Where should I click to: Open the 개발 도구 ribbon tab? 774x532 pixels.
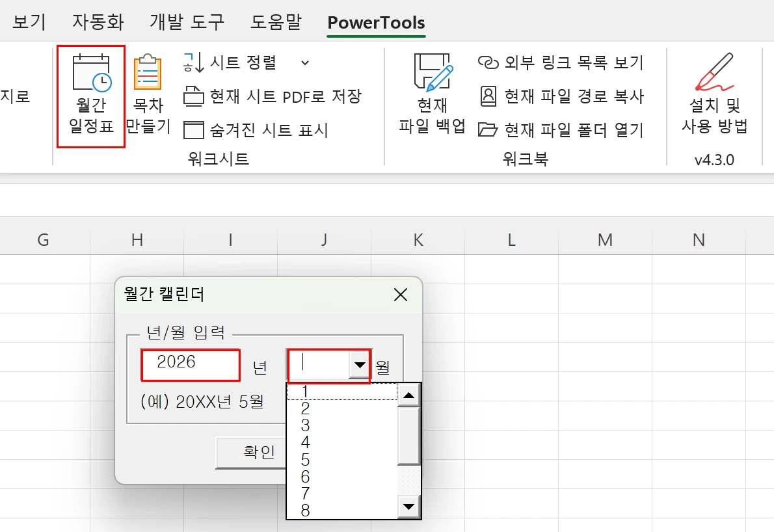[187, 21]
